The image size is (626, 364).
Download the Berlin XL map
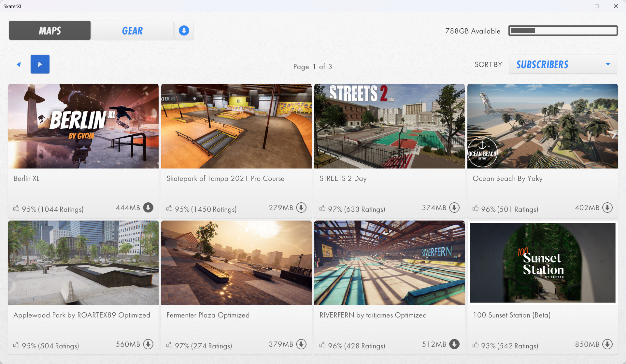coord(148,208)
